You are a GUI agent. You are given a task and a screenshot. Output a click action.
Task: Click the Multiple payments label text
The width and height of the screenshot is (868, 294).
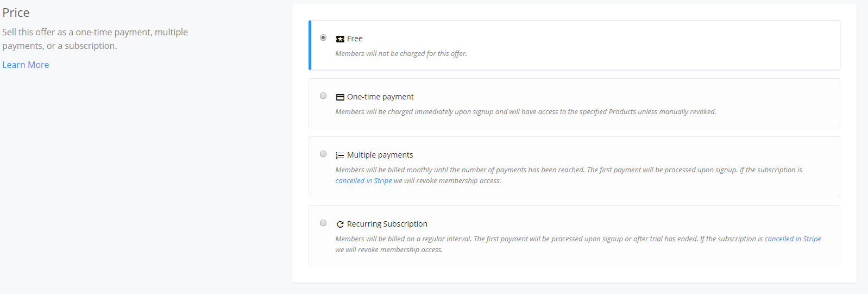[x=380, y=155]
